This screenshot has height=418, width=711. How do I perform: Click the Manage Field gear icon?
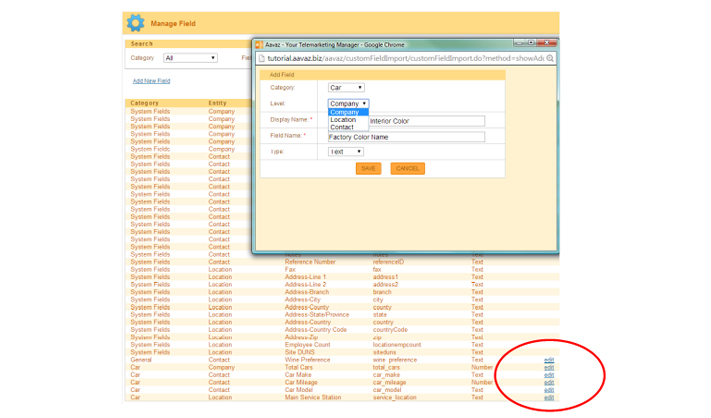[135, 23]
